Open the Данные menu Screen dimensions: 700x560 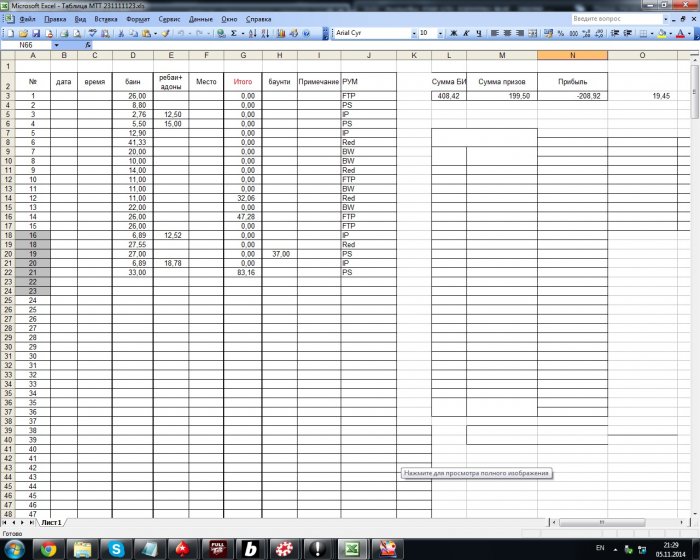click(200, 19)
